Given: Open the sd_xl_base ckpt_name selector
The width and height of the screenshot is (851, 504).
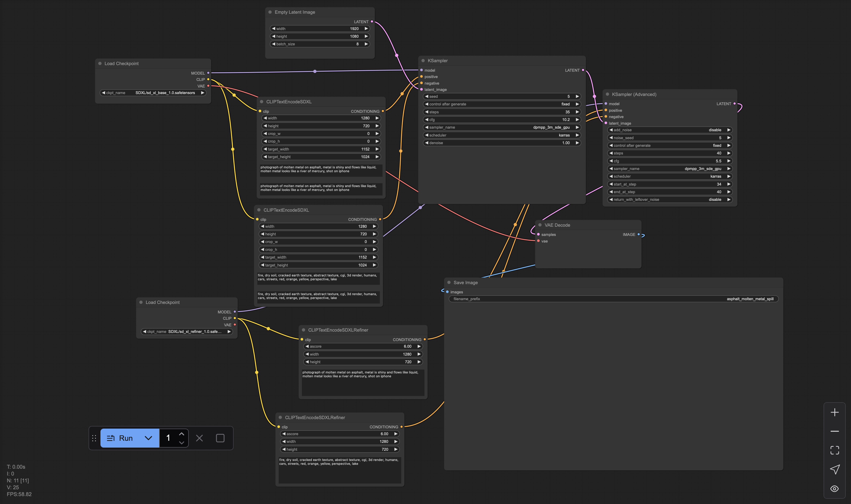Looking at the screenshot, I should [x=153, y=93].
